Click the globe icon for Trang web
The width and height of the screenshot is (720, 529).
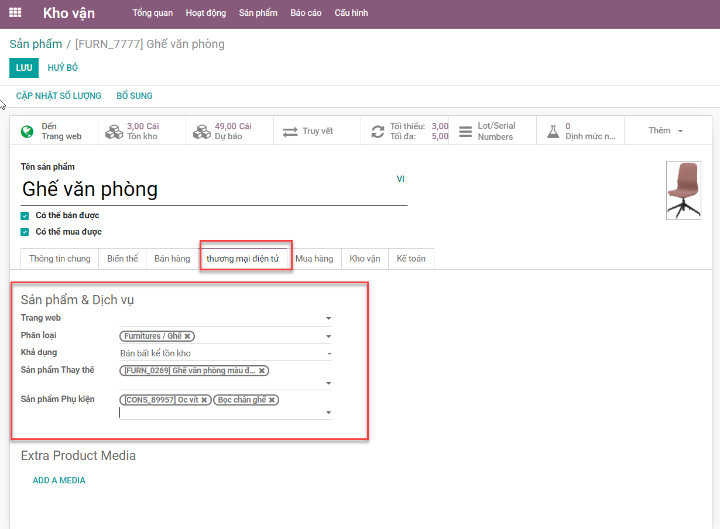[26, 132]
